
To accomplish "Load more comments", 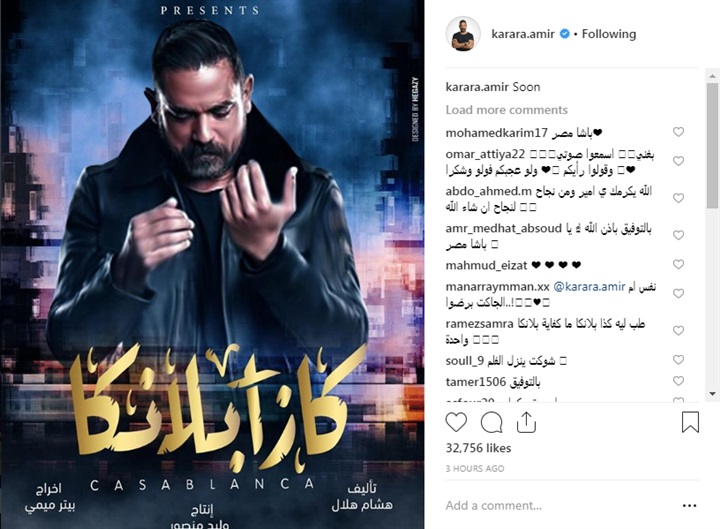I will pyautogui.click(x=506, y=110).
